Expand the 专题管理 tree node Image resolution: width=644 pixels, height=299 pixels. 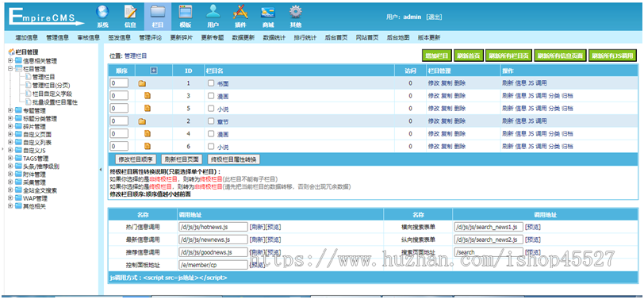point(10,110)
